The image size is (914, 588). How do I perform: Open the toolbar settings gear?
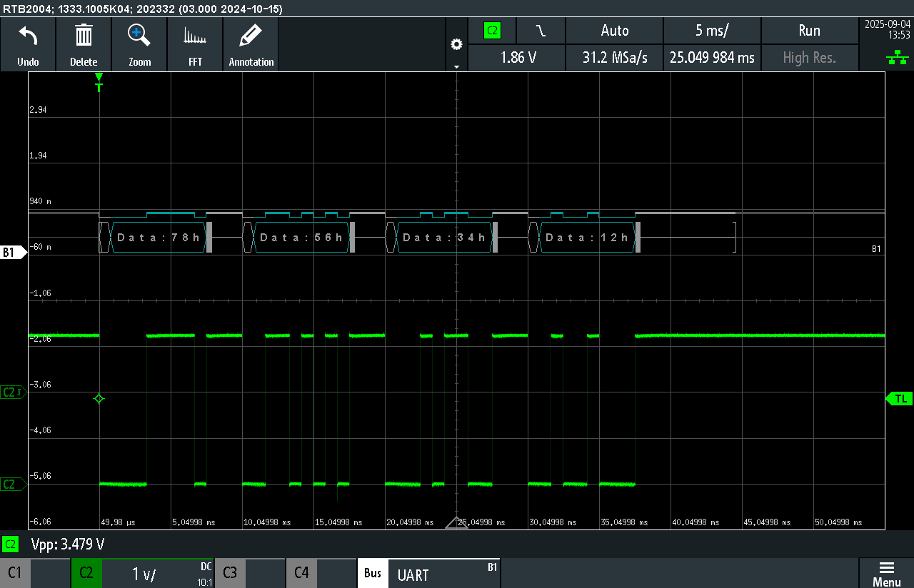pyautogui.click(x=456, y=44)
